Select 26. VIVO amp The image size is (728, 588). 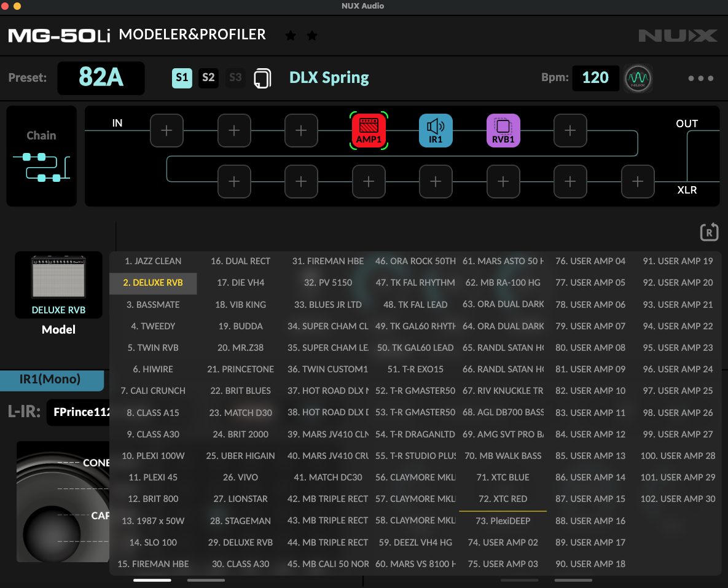point(240,477)
